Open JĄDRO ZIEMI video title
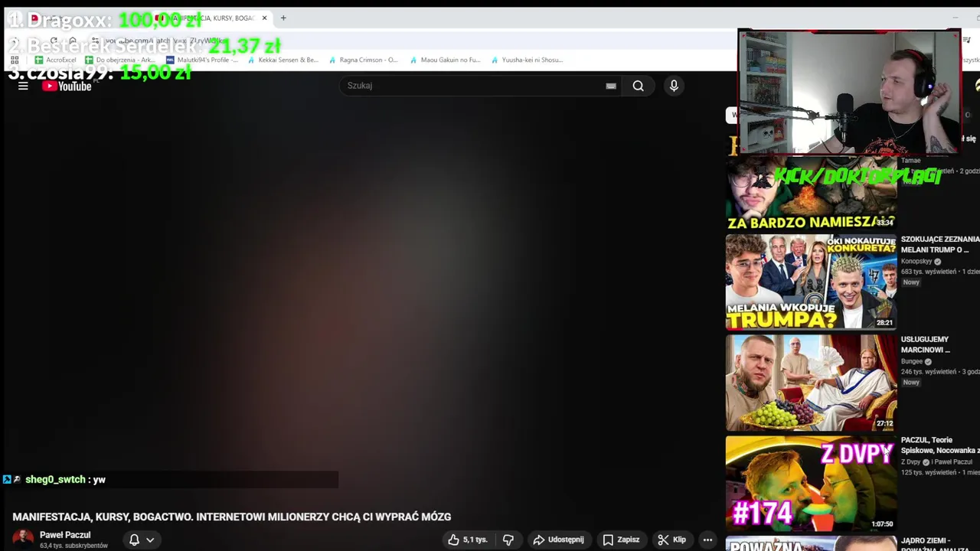The width and height of the screenshot is (980, 551). [x=940, y=545]
